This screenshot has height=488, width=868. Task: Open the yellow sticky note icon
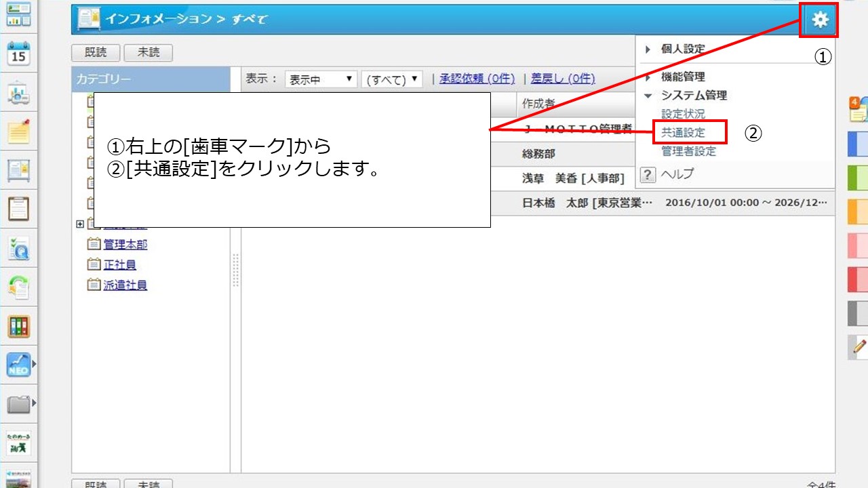pyautogui.click(x=18, y=131)
